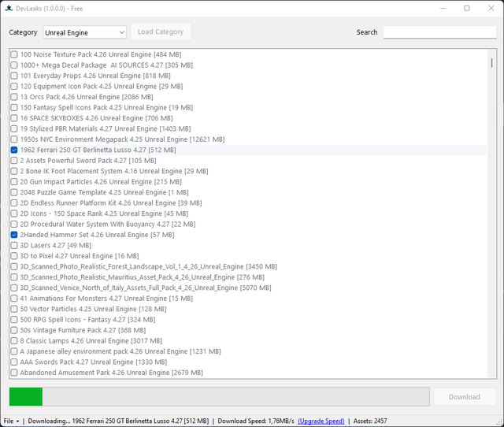The image size is (504, 427).
Task: Check 2D Icons - 150 Space Rank checkbox
Action: click(x=14, y=213)
